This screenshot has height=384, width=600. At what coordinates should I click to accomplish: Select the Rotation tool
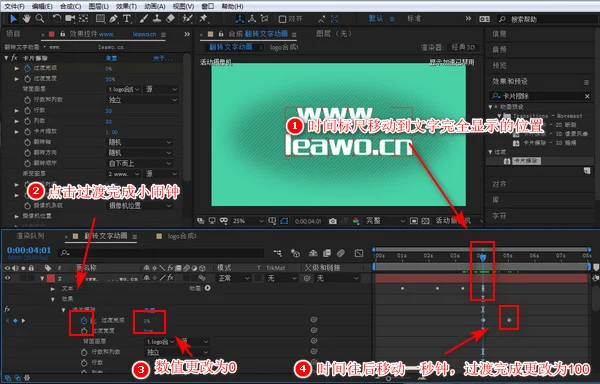pyautogui.click(x=57, y=18)
